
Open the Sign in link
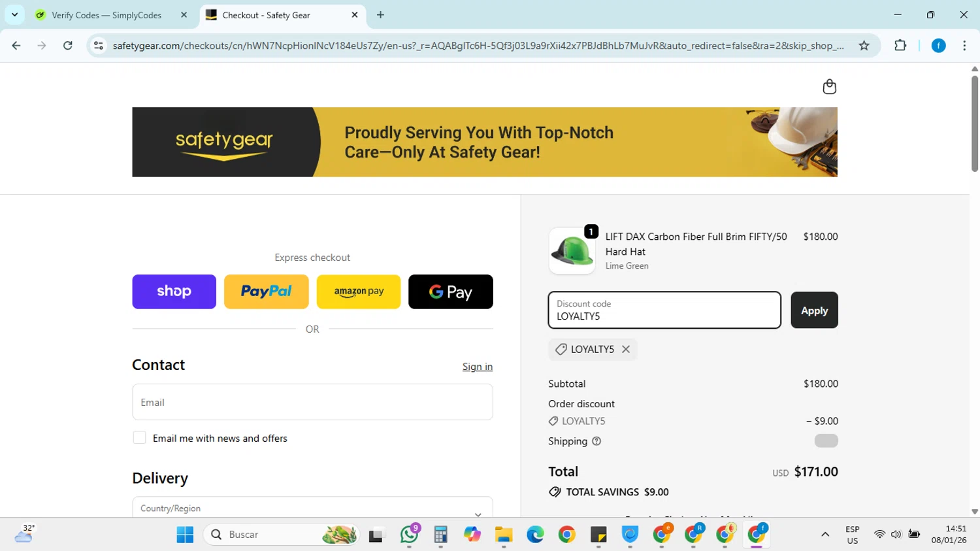478,367
